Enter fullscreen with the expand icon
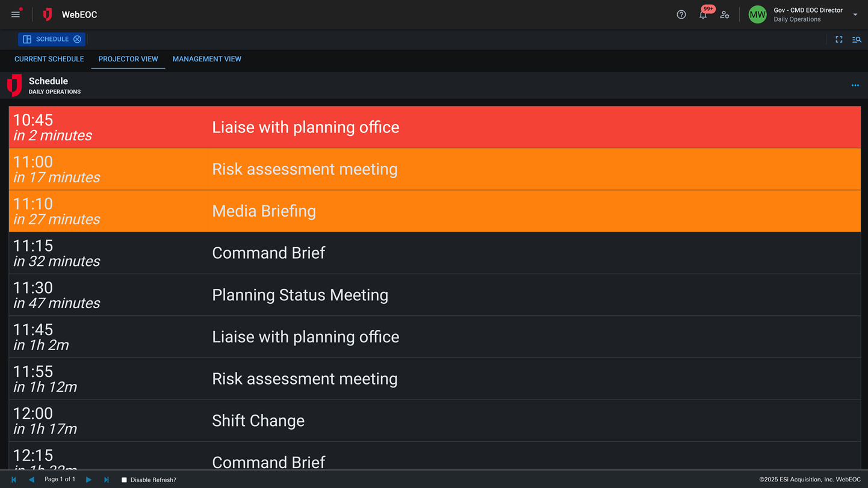The height and width of the screenshot is (488, 868). pyautogui.click(x=839, y=39)
